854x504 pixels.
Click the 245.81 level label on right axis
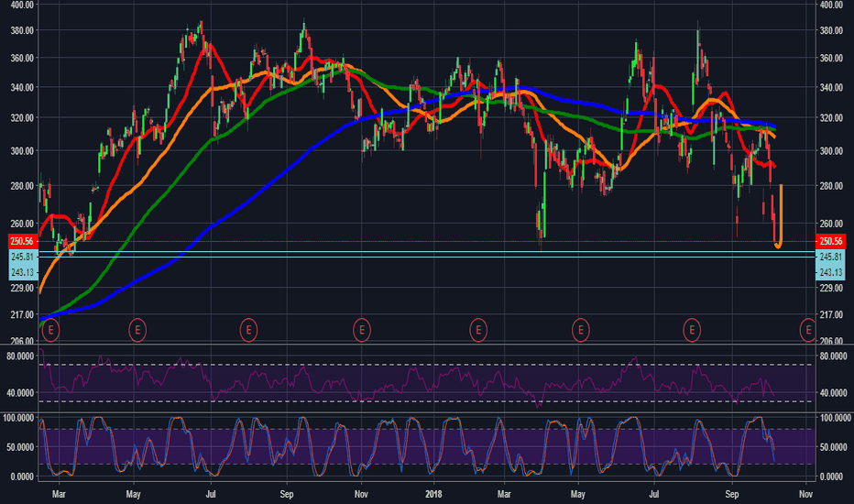(830, 257)
